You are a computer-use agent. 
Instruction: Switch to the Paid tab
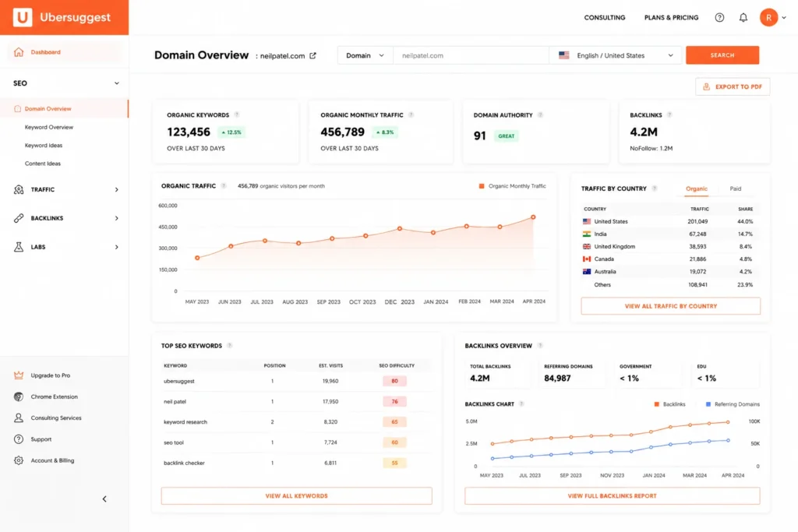736,188
